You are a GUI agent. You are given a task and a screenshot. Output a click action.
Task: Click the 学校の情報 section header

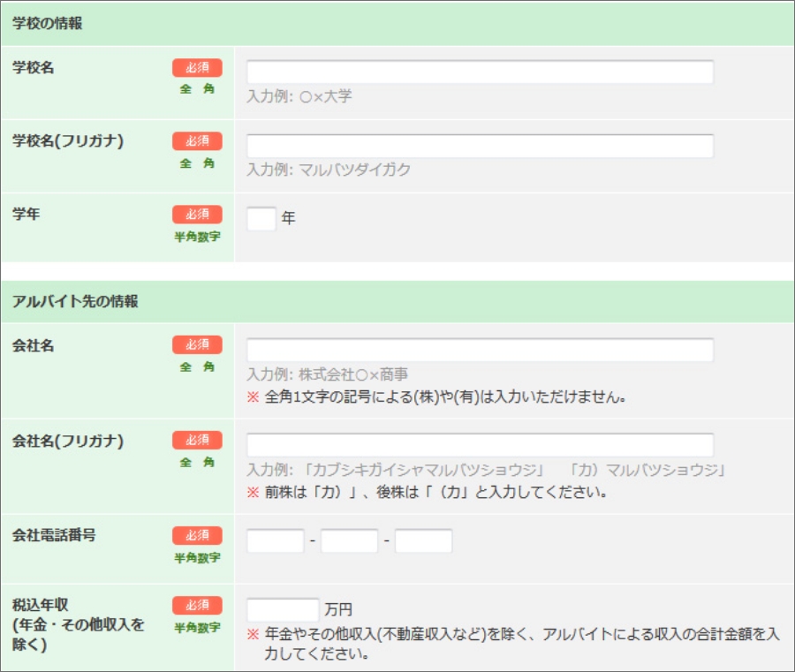[x=48, y=24]
